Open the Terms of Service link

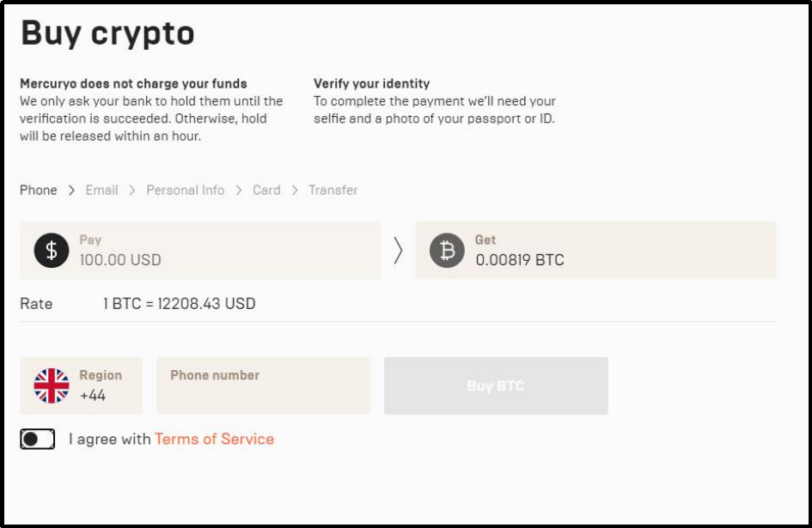coord(214,440)
